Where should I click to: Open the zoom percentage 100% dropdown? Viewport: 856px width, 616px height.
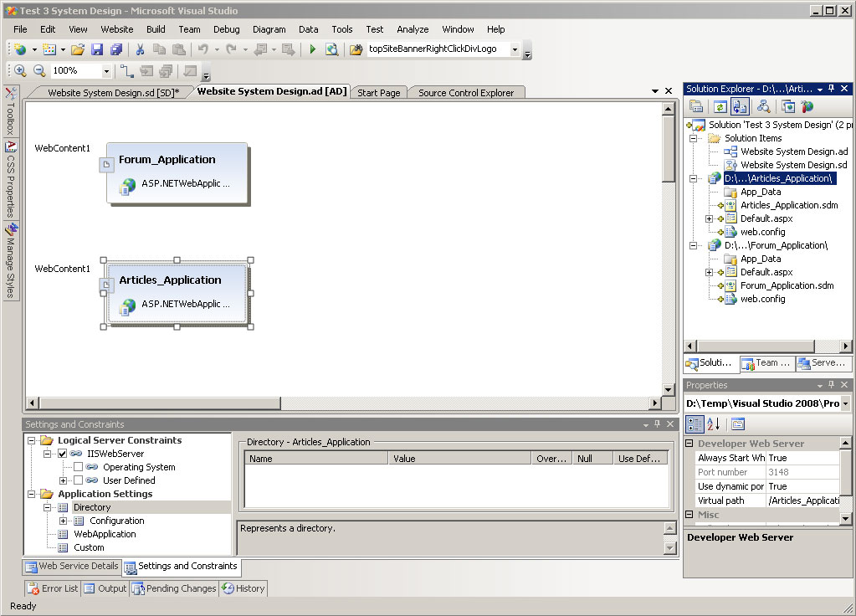[x=106, y=71]
